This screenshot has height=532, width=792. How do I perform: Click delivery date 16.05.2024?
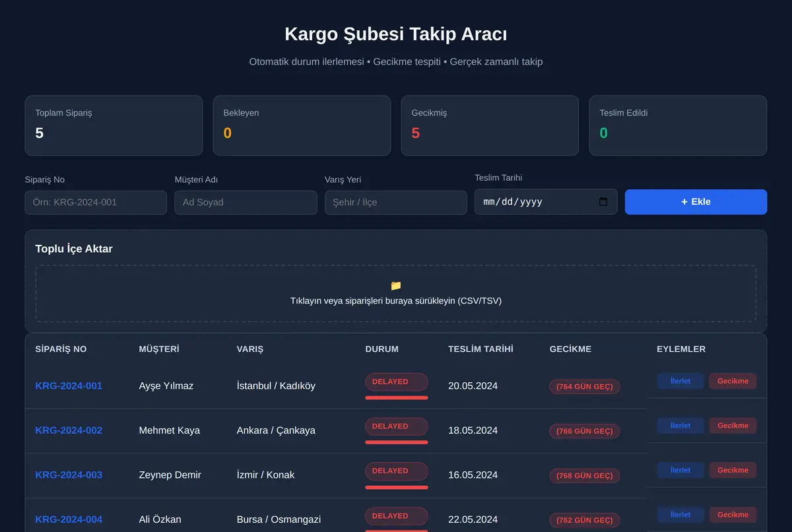[x=473, y=475]
